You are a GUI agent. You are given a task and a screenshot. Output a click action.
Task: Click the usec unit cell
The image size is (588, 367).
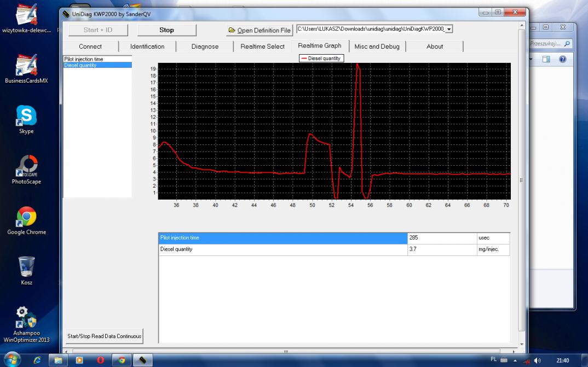click(493, 238)
